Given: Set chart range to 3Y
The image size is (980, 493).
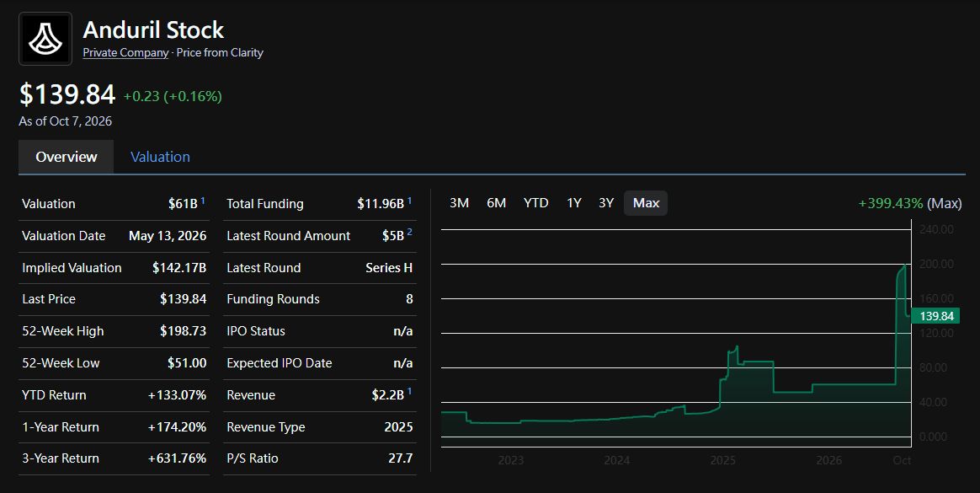Looking at the screenshot, I should [606, 203].
